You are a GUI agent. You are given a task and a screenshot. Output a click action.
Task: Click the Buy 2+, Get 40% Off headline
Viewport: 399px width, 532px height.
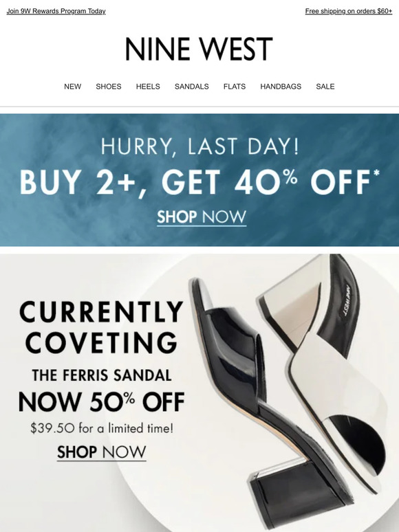tap(199, 182)
